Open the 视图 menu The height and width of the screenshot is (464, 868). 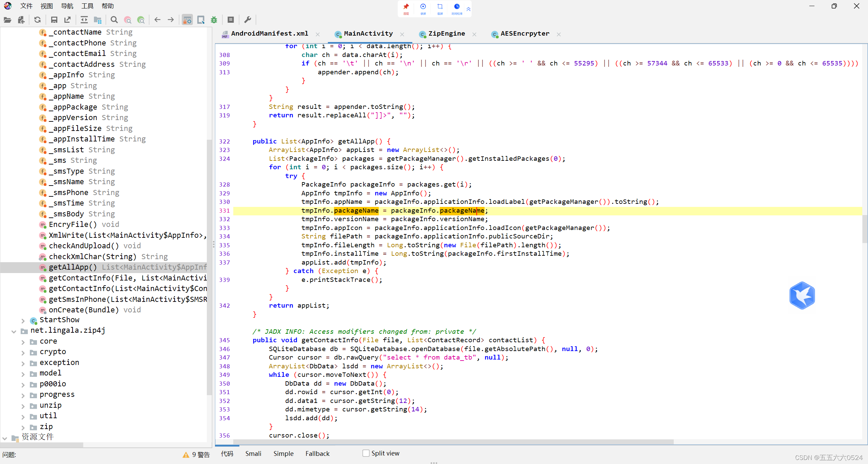[47, 6]
